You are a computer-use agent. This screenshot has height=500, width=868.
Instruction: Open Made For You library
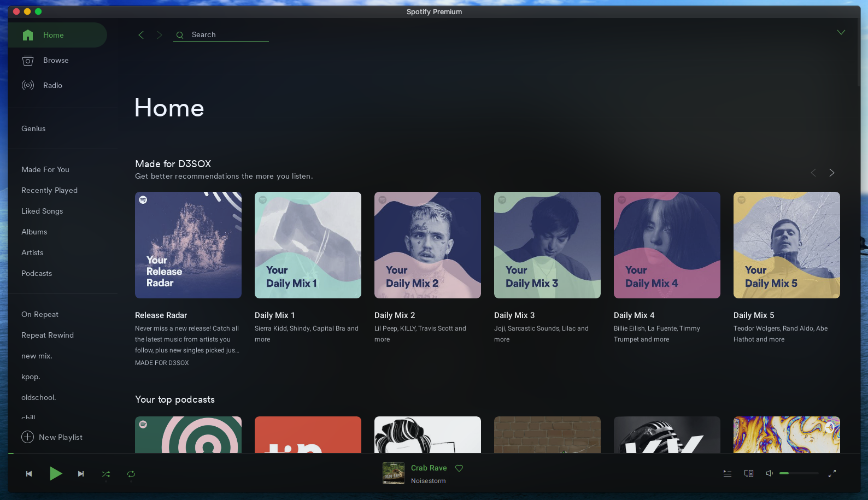coord(45,169)
